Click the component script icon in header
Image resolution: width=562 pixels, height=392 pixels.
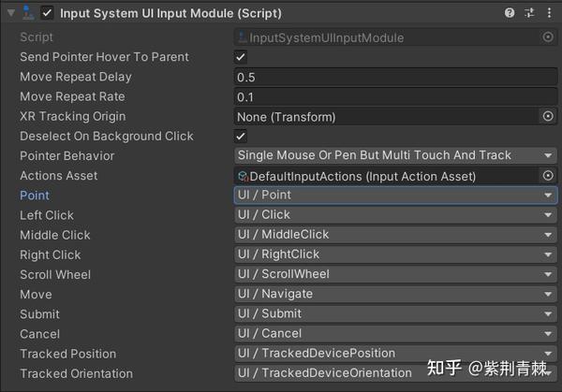[27, 13]
